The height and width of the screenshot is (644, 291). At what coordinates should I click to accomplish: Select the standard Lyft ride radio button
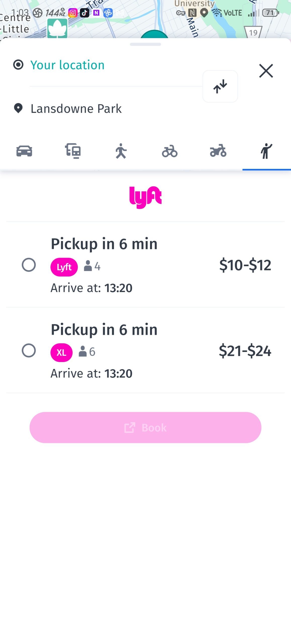click(x=29, y=265)
